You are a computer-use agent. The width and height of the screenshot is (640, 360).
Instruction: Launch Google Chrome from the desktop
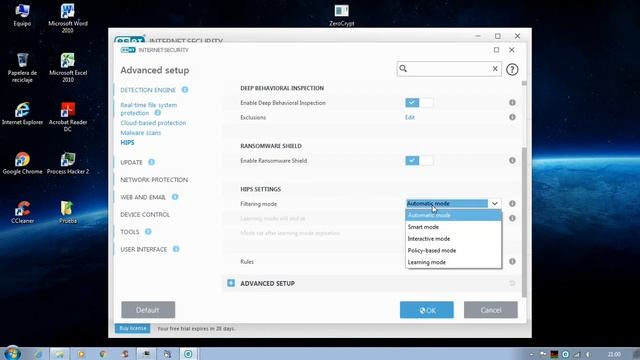(22, 163)
